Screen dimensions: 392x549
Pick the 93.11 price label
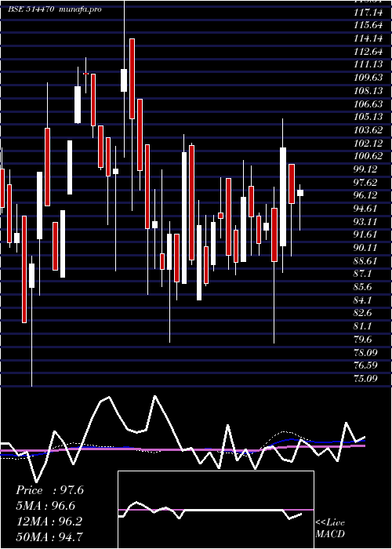pos(365,222)
